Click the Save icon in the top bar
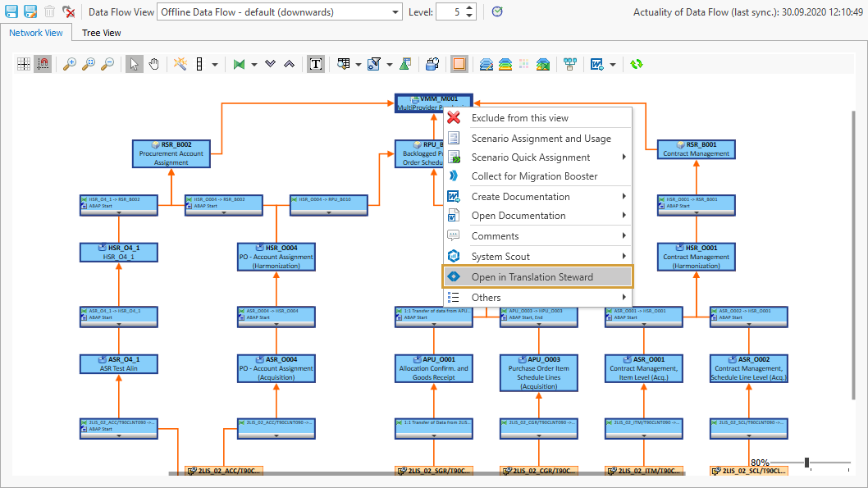 click(x=10, y=11)
